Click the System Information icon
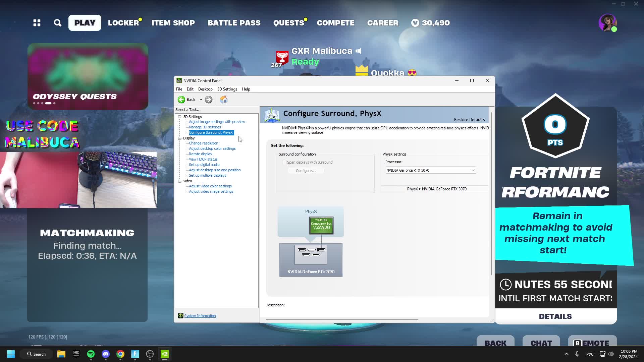 [x=180, y=316]
